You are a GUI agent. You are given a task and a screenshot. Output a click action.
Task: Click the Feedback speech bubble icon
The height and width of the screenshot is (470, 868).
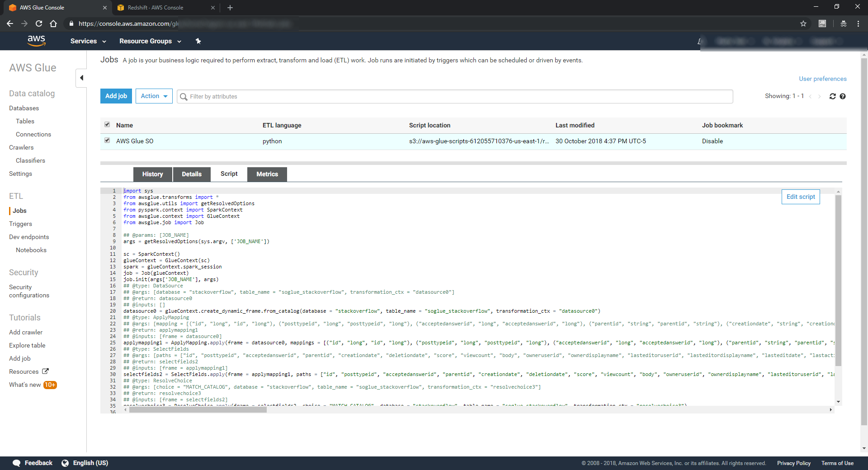click(x=17, y=463)
